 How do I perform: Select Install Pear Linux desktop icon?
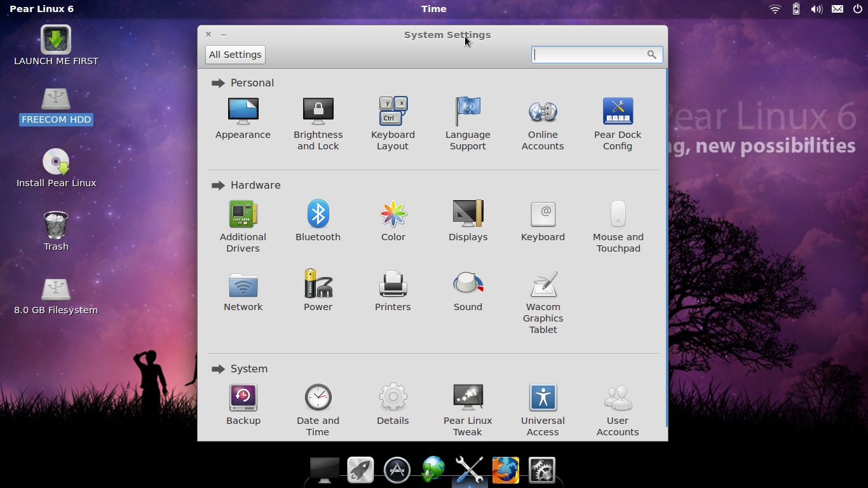pyautogui.click(x=56, y=168)
